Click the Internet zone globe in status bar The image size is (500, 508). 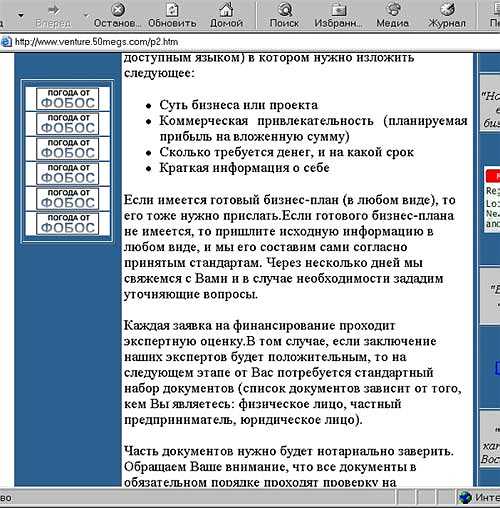pyautogui.click(x=465, y=498)
